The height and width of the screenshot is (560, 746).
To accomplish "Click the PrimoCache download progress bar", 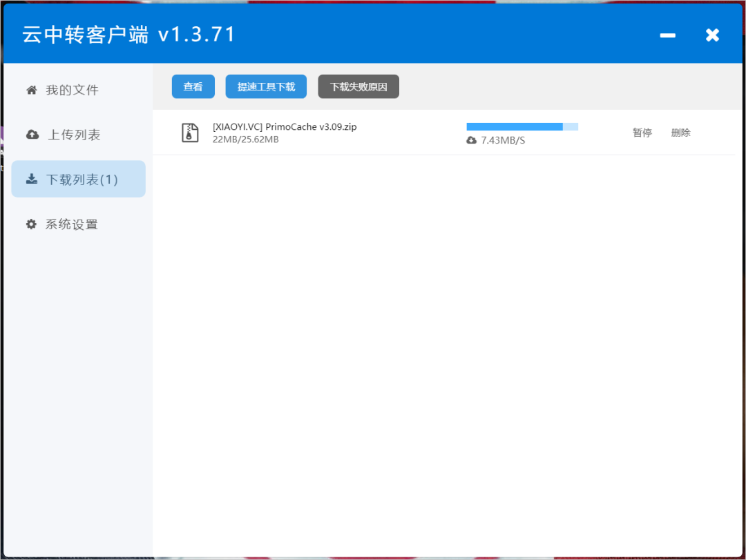I will (522, 126).
